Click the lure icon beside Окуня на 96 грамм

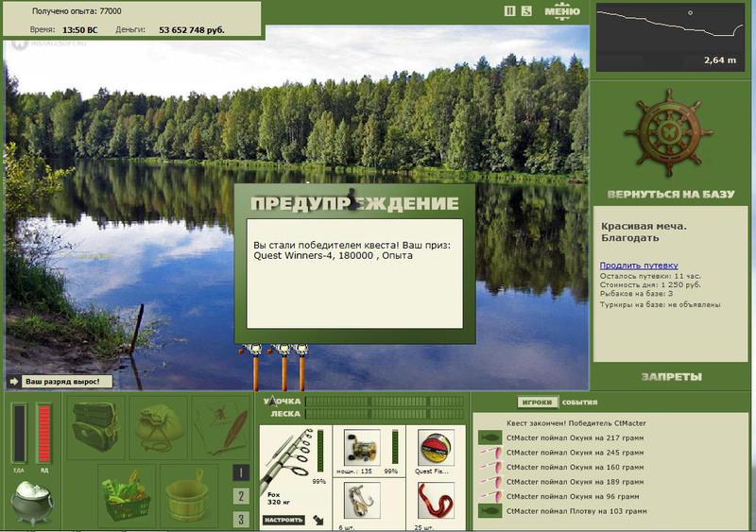tap(490, 496)
